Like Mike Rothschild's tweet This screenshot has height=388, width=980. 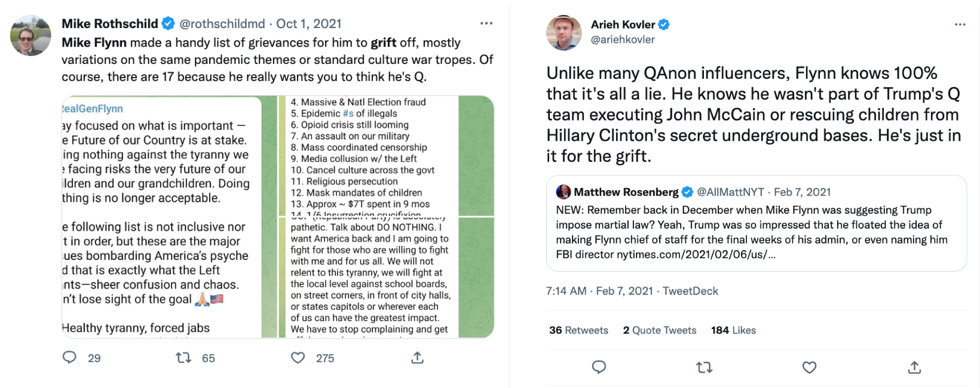[298, 358]
